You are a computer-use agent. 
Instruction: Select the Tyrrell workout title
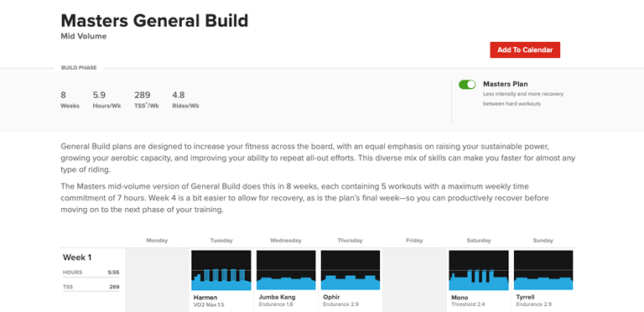click(x=525, y=297)
